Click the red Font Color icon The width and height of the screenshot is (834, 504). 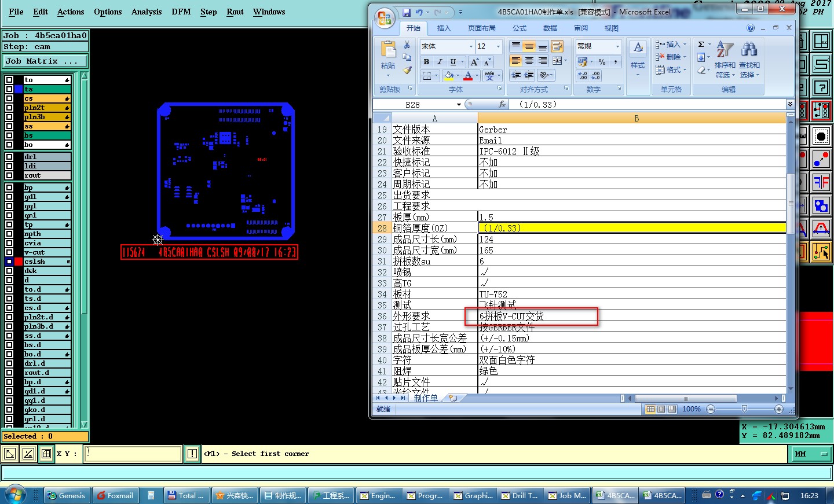pos(468,75)
